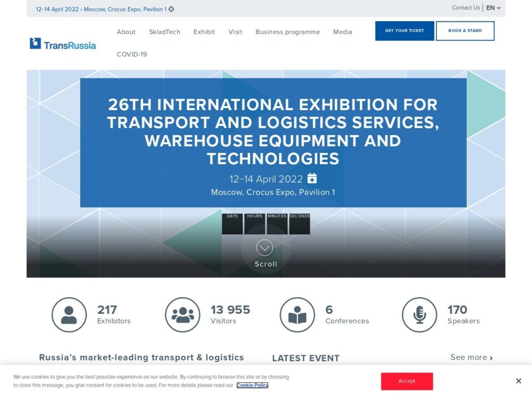The height and width of the screenshot is (399, 532).
Task: Open the About menu
Action: [126, 32]
